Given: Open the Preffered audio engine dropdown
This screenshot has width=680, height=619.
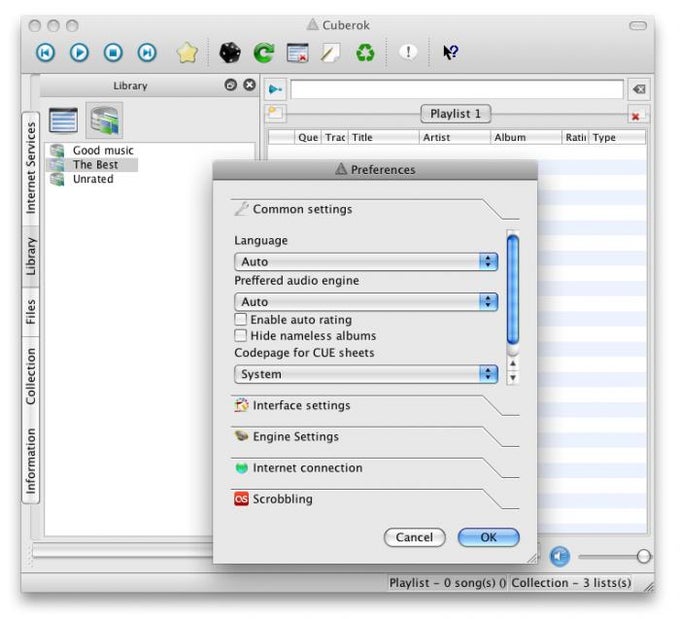Looking at the screenshot, I should 366,301.
